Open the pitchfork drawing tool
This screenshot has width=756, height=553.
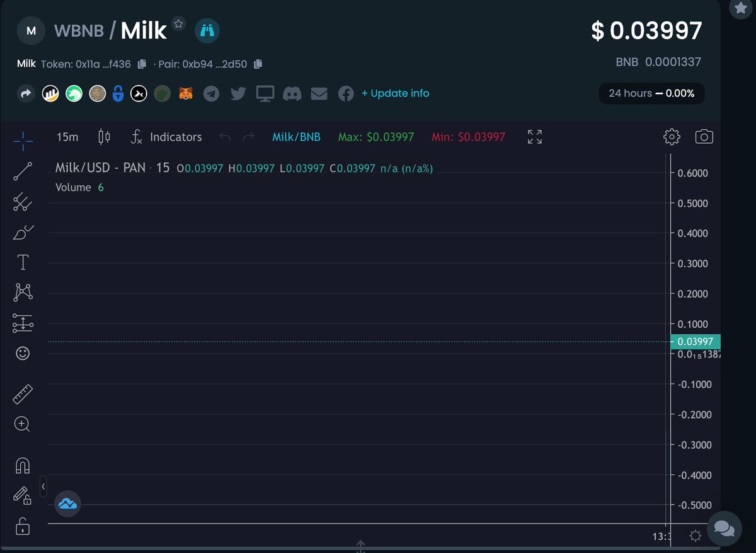pos(23,202)
